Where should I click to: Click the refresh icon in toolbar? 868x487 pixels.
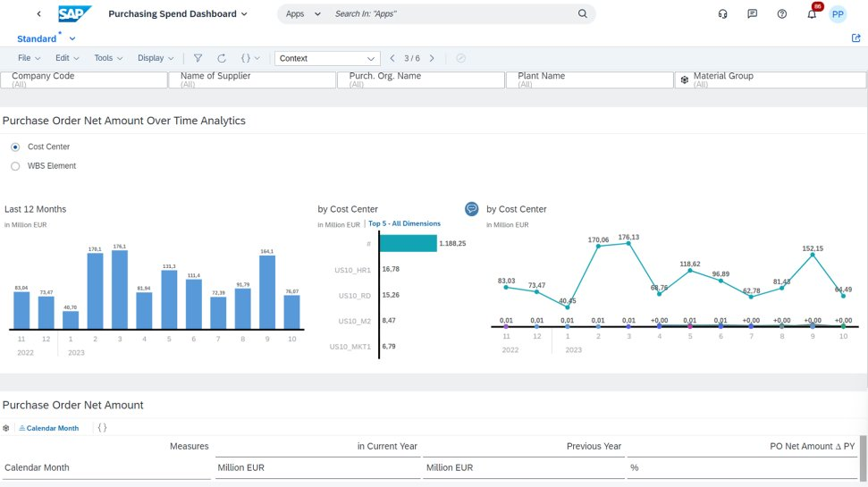[222, 58]
